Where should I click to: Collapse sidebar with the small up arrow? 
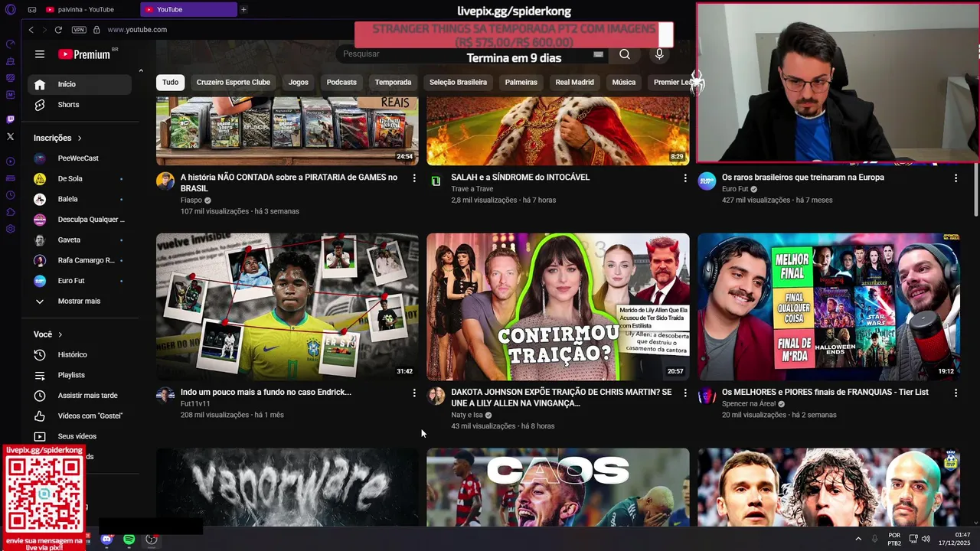click(141, 71)
